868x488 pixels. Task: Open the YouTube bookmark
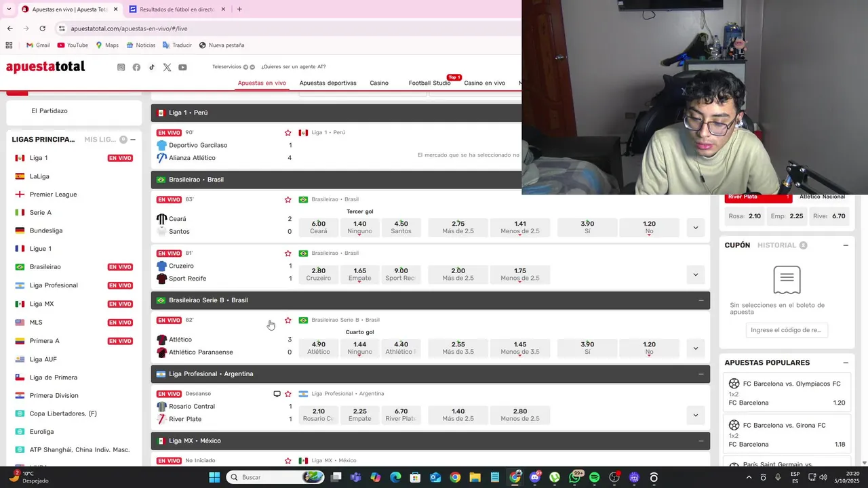coord(73,45)
